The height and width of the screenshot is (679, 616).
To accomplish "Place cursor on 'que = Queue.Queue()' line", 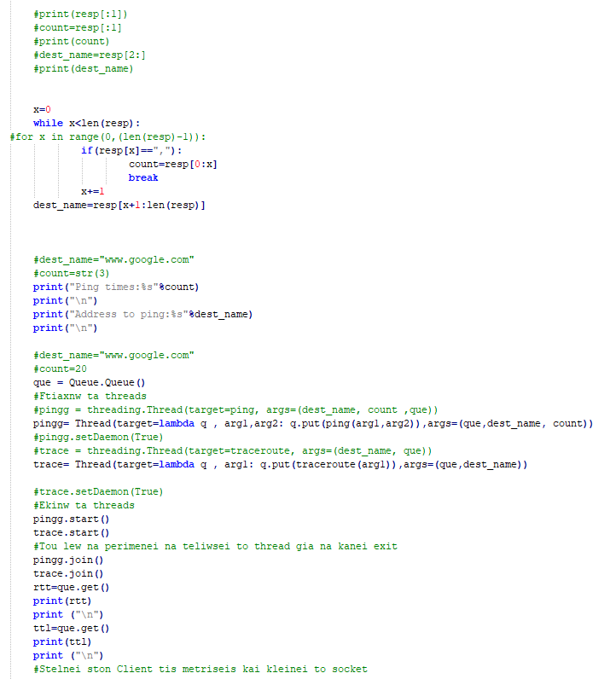I will 90,382.
